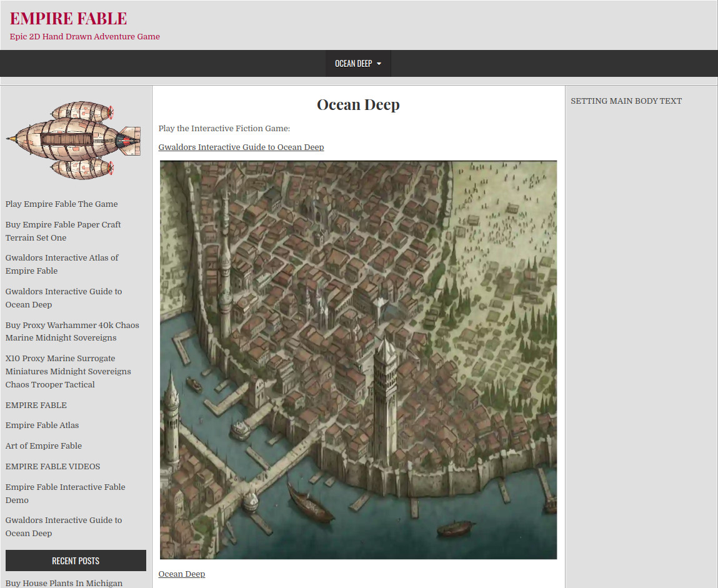Click the RECENT POSTS widget header
This screenshot has width=718, height=588.
(76, 561)
